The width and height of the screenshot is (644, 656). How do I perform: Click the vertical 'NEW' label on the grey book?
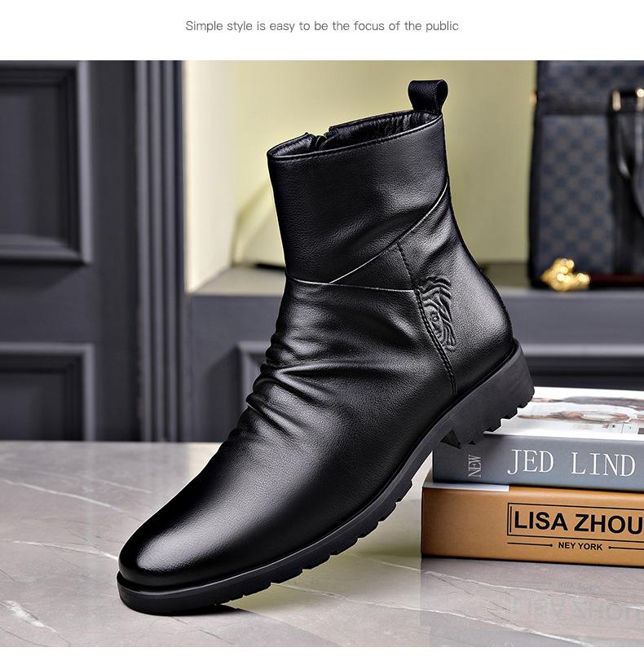[x=474, y=465]
